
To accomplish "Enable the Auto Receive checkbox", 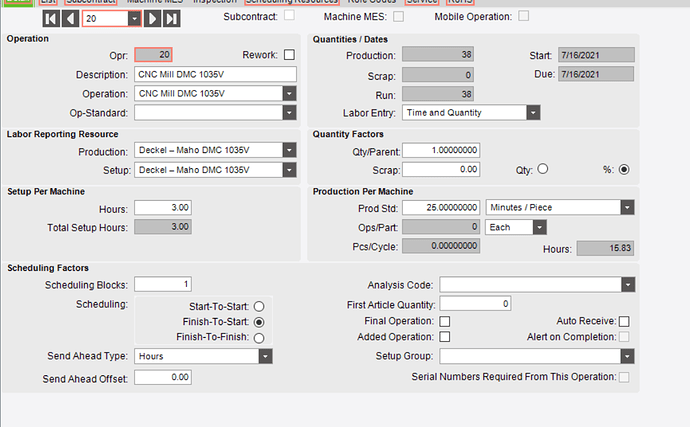I will pos(624,321).
